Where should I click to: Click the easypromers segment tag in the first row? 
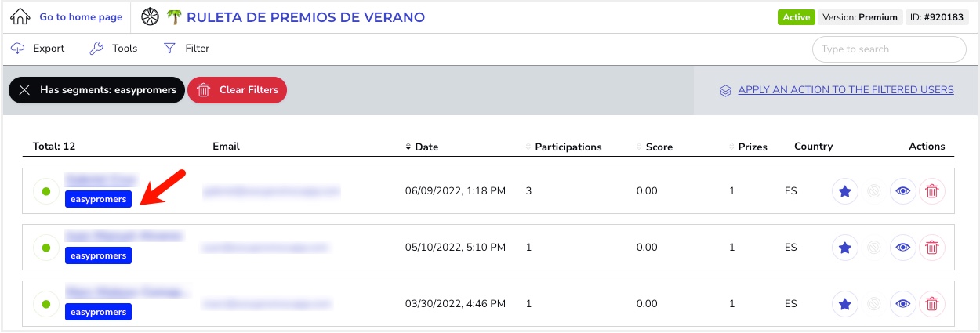(98, 199)
